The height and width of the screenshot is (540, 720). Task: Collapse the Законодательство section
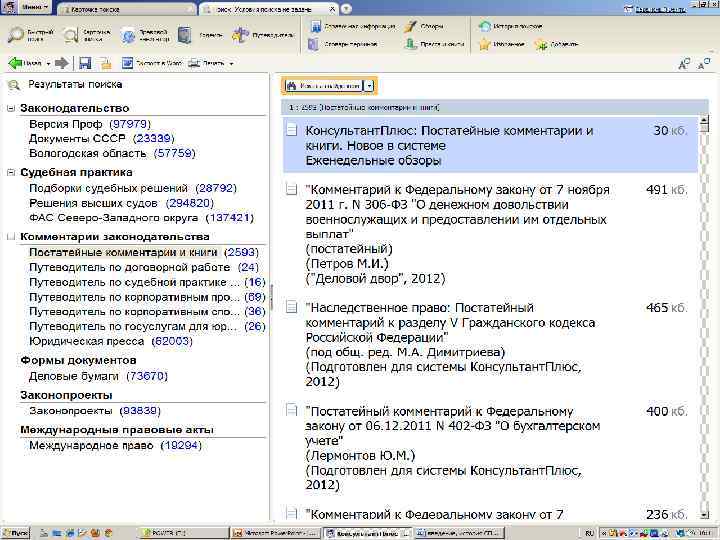tap(11, 108)
